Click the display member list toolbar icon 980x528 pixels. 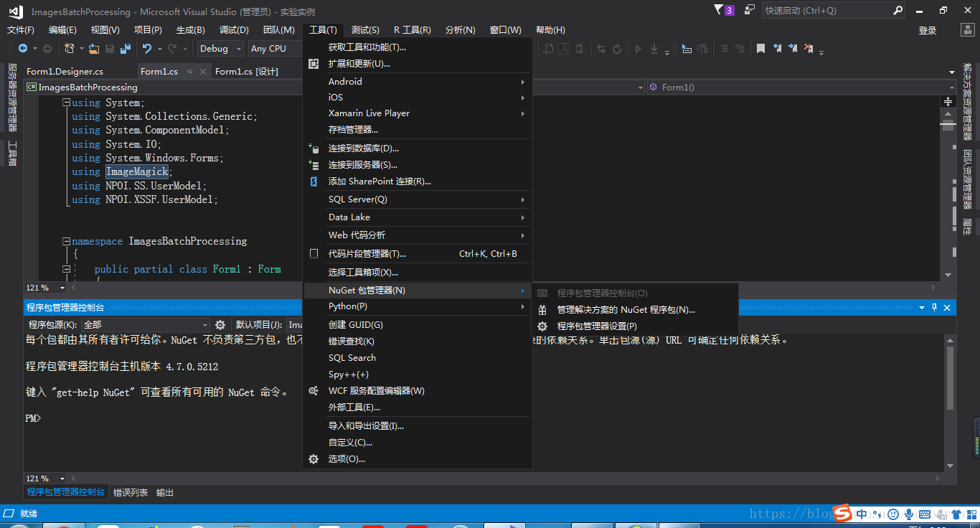687,48
